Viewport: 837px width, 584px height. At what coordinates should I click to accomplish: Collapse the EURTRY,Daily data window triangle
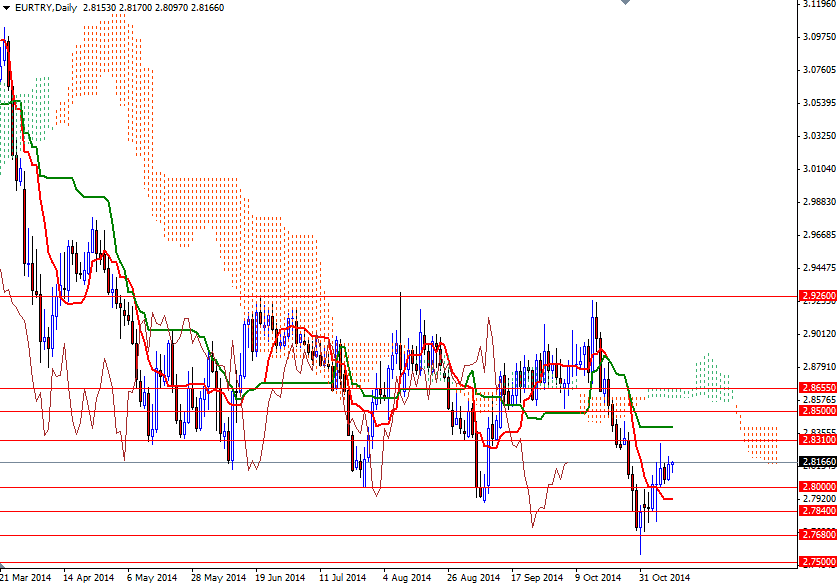[8, 8]
